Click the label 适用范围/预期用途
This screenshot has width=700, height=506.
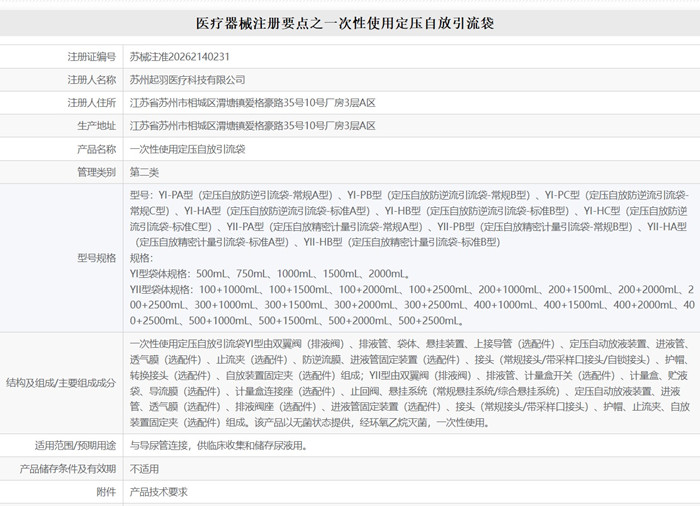coord(75,445)
